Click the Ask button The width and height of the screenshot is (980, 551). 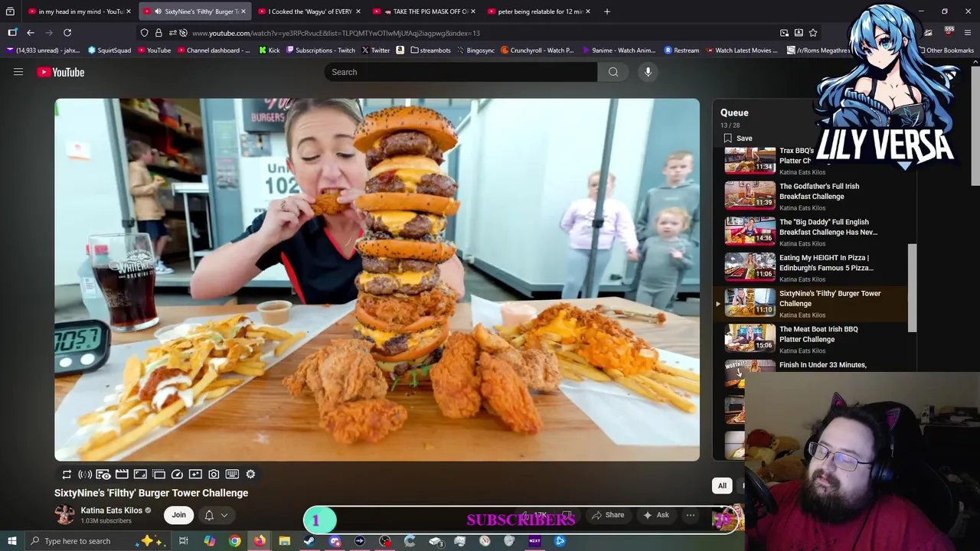(656, 515)
